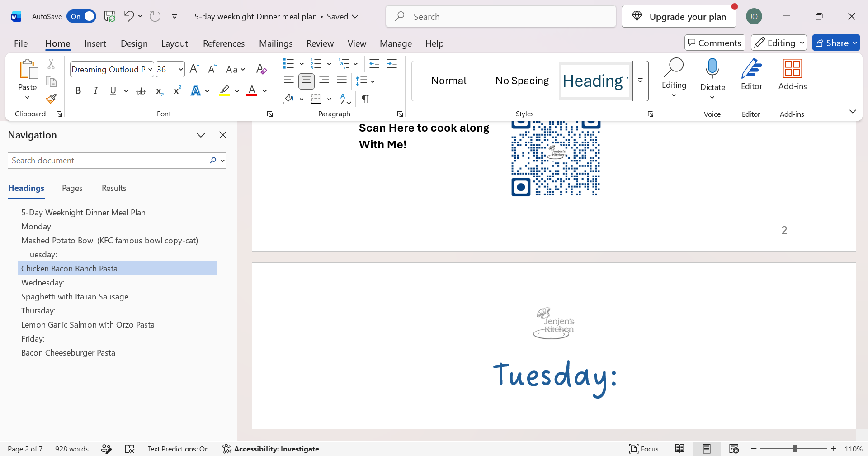
Task: Align text to the left
Action: (288, 81)
